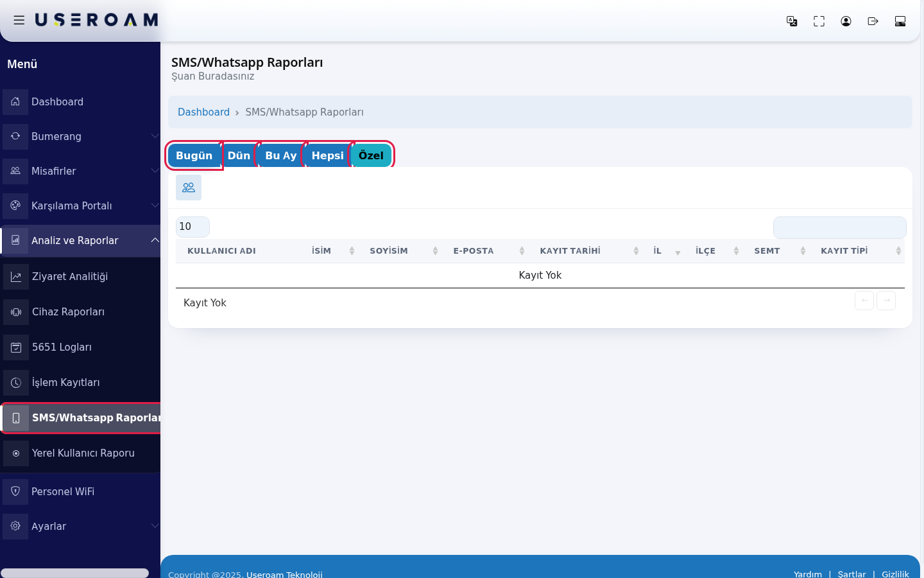Click the Şartlar footer link
Screen dimensions: 924x578
tap(851, 574)
